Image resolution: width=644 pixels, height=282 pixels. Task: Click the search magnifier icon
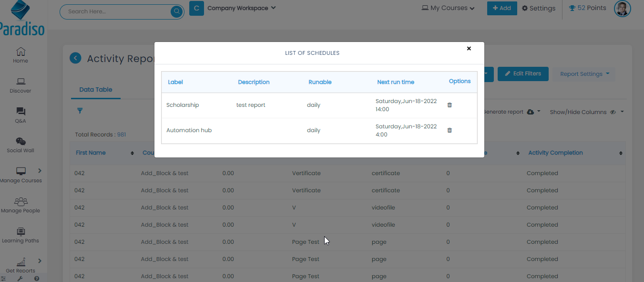177,11
